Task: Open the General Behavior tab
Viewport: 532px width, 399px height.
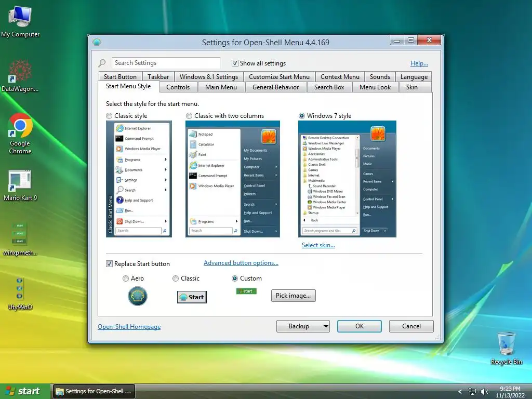Action: [275, 87]
